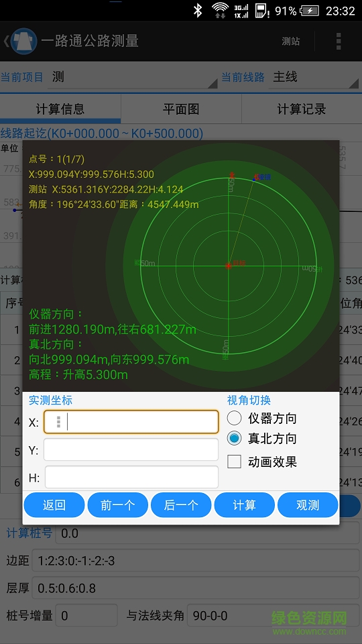
Task: Click the 前一个 button
Action: click(118, 504)
